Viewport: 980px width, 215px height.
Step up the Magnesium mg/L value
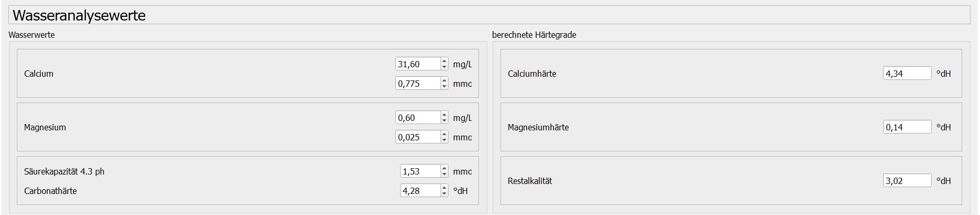pos(444,115)
